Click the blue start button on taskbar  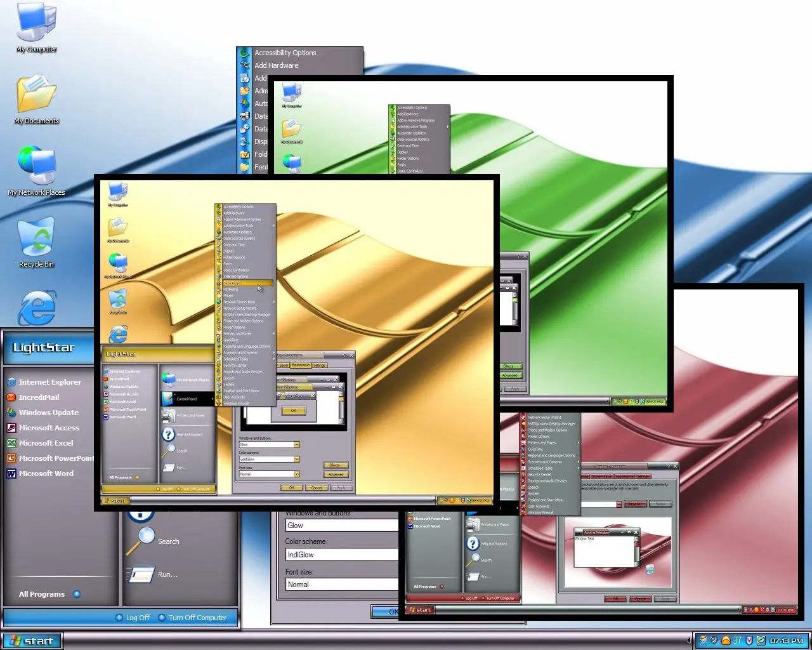pos(32,641)
